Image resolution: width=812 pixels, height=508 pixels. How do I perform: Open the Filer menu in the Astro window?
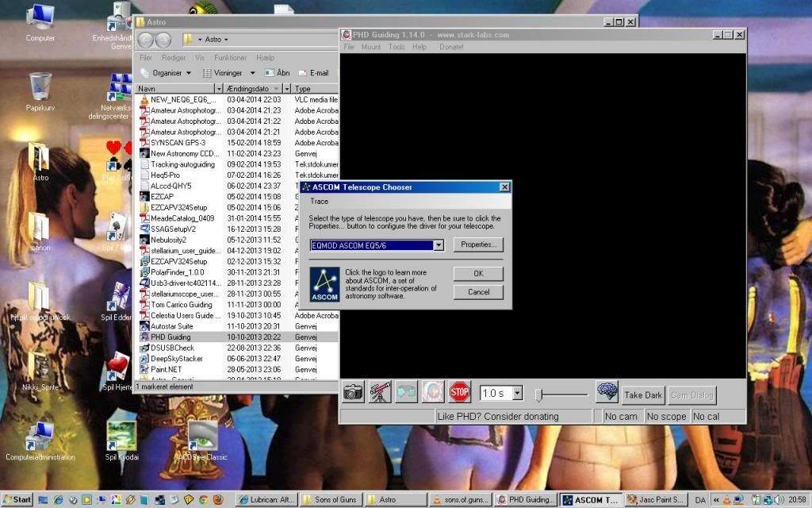point(146,57)
